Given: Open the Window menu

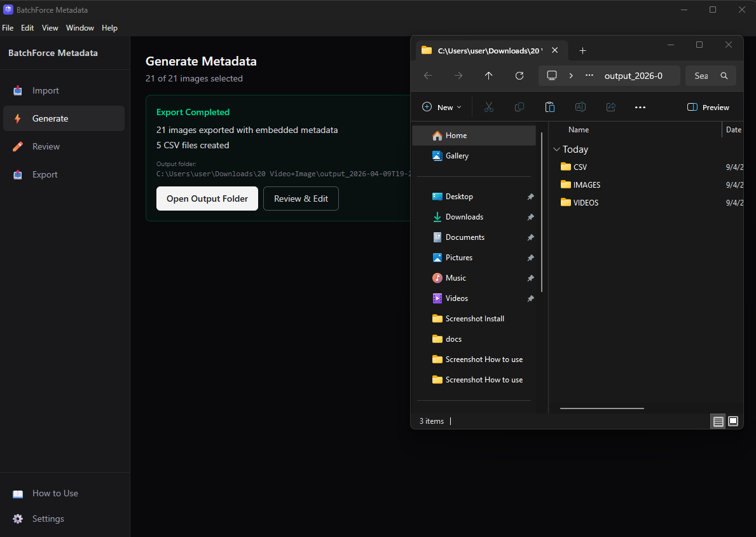Looking at the screenshot, I should pos(79,28).
